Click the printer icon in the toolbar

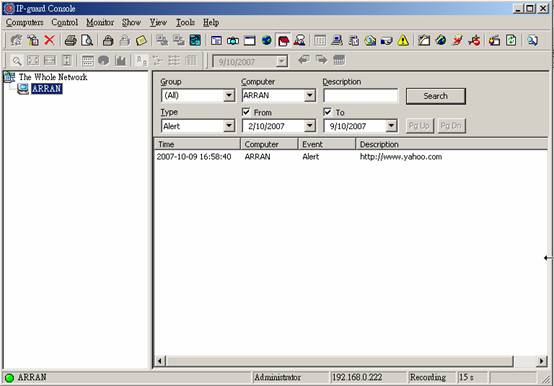click(x=70, y=40)
